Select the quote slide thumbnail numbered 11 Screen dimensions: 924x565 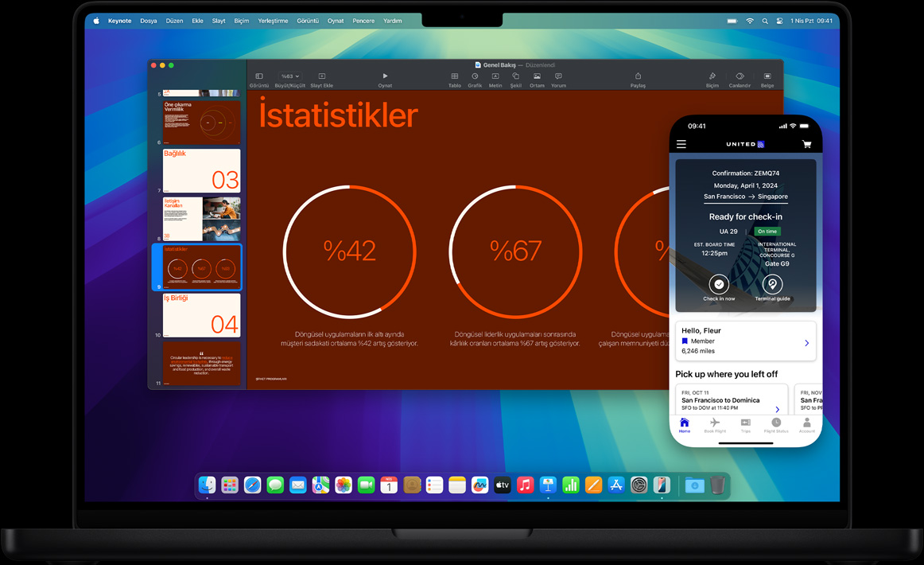pyautogui.click(x=201, y=364)
